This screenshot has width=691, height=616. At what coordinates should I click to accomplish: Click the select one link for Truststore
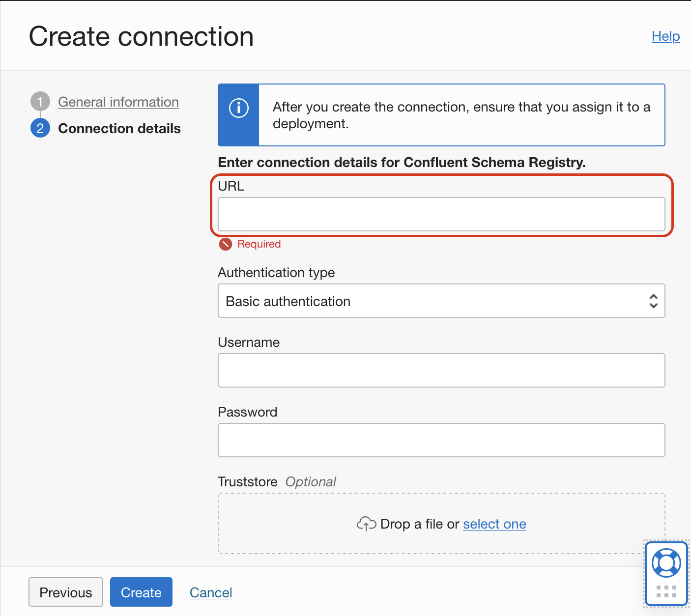pyautogui.click(x=494, y=524)
